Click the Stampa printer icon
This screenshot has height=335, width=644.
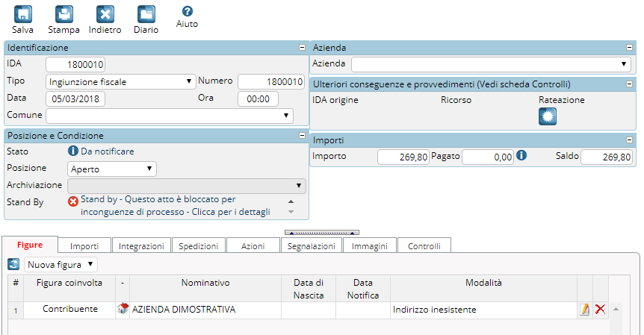pyautogui.click(x=64, y=14)
